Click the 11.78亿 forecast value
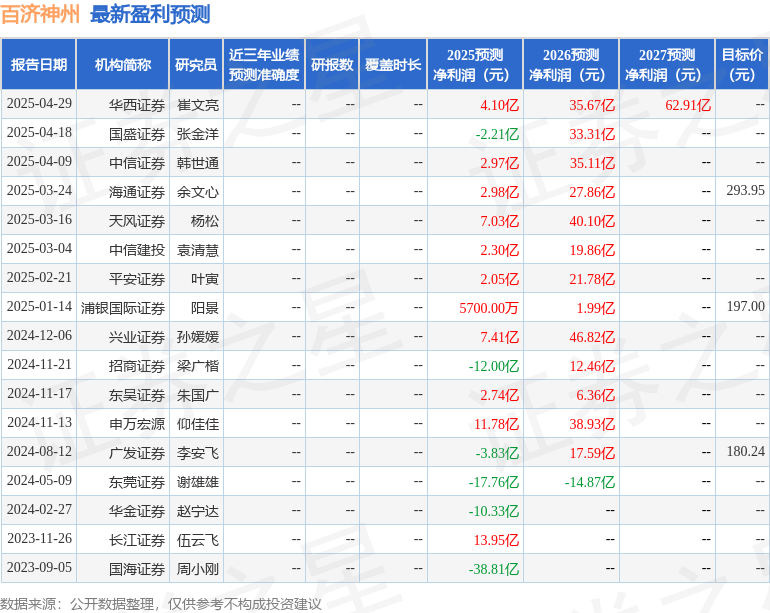 [496, 424]
